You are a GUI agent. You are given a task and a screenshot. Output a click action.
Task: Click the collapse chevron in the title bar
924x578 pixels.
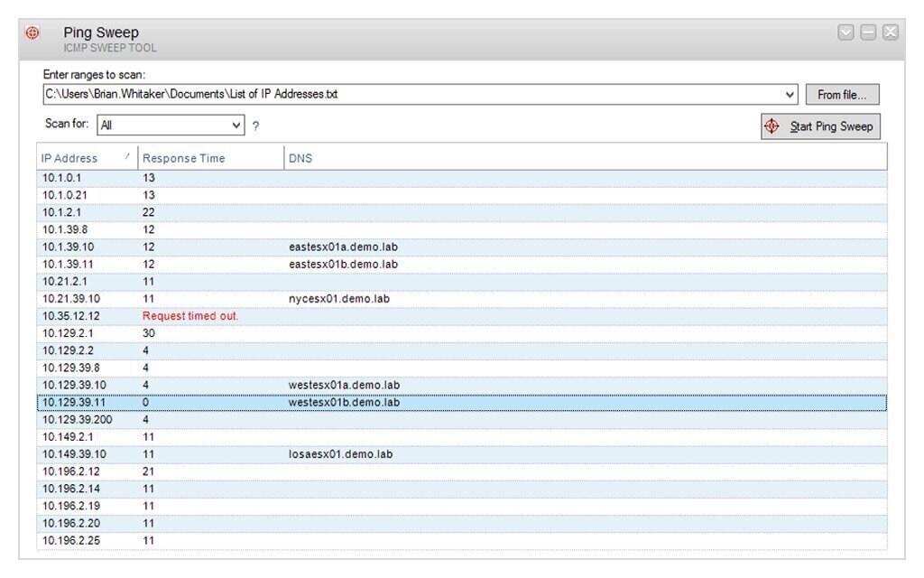(846, 32)
